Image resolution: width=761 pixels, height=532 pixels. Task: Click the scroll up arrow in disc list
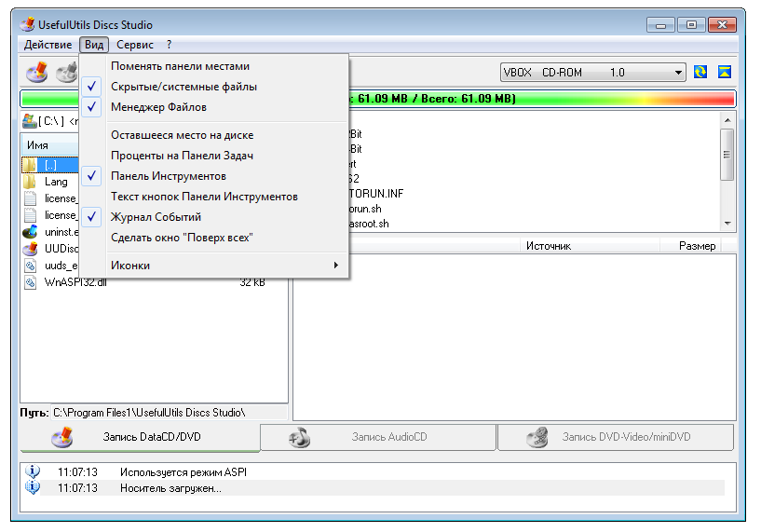click(x=727, y=120)
